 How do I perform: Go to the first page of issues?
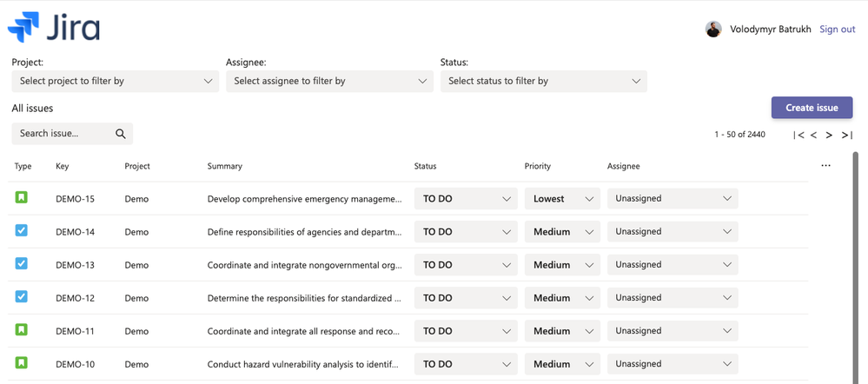(x=798, y=135)
